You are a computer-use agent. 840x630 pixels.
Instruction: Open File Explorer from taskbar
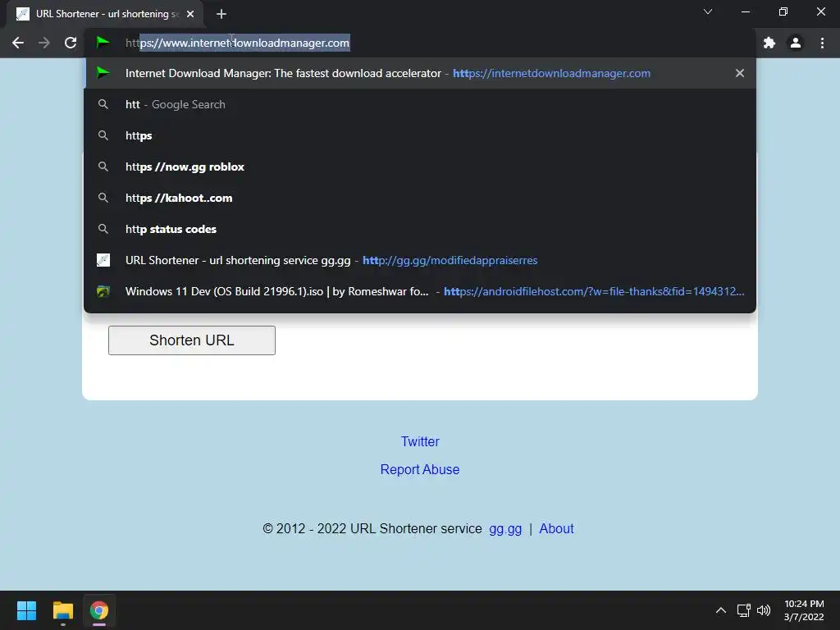[62, 610]
